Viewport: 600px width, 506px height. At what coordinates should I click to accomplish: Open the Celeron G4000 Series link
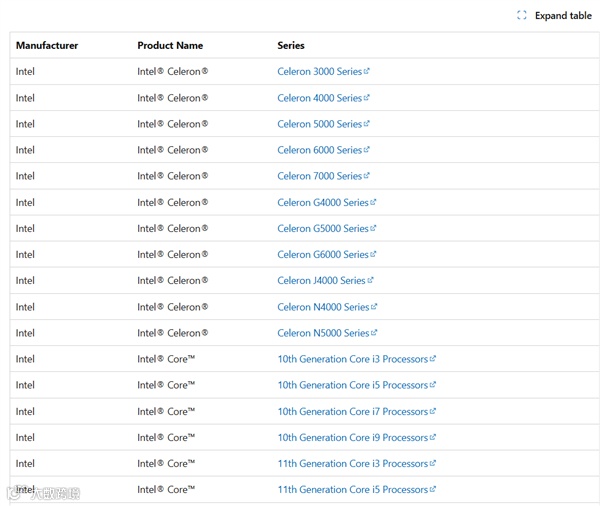(x=327, y=202)
